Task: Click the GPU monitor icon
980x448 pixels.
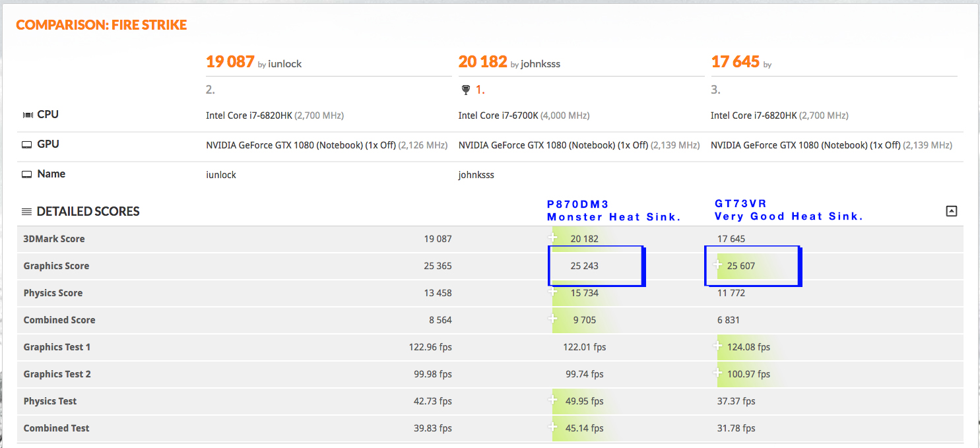Action: coord(27,144)
